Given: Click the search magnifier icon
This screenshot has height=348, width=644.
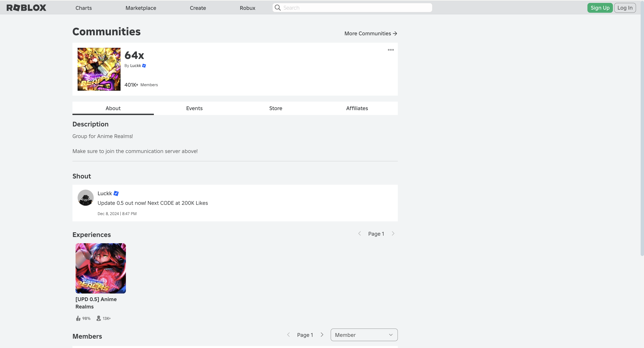Looking at the screenshot, I should (x=278, y=8).
